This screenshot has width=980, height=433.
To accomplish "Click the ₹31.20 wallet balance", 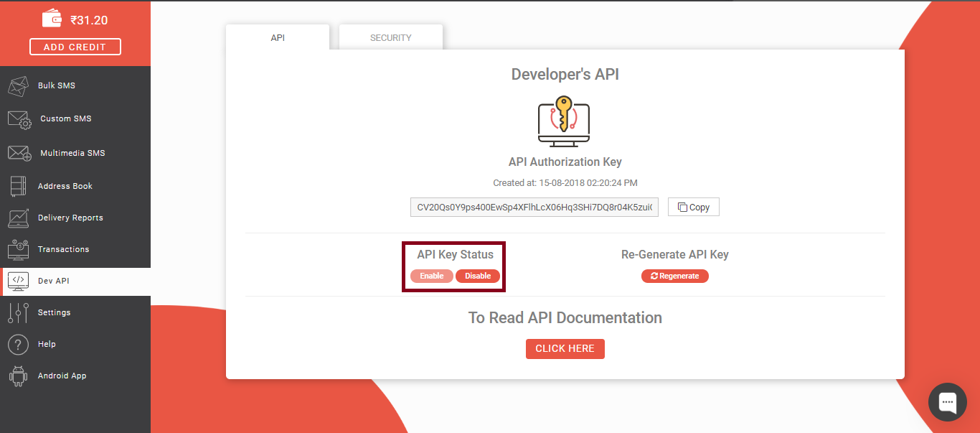I will (x=89, y=20).
